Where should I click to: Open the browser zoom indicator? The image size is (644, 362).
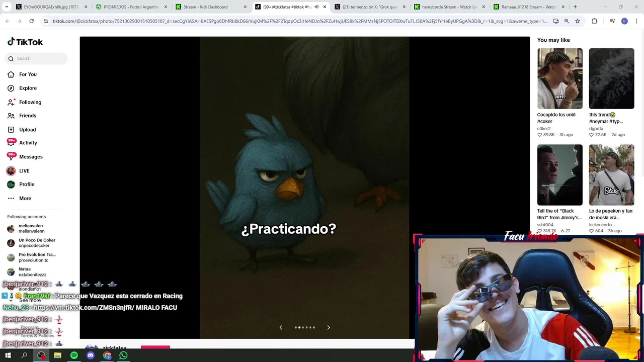(567, 21)
